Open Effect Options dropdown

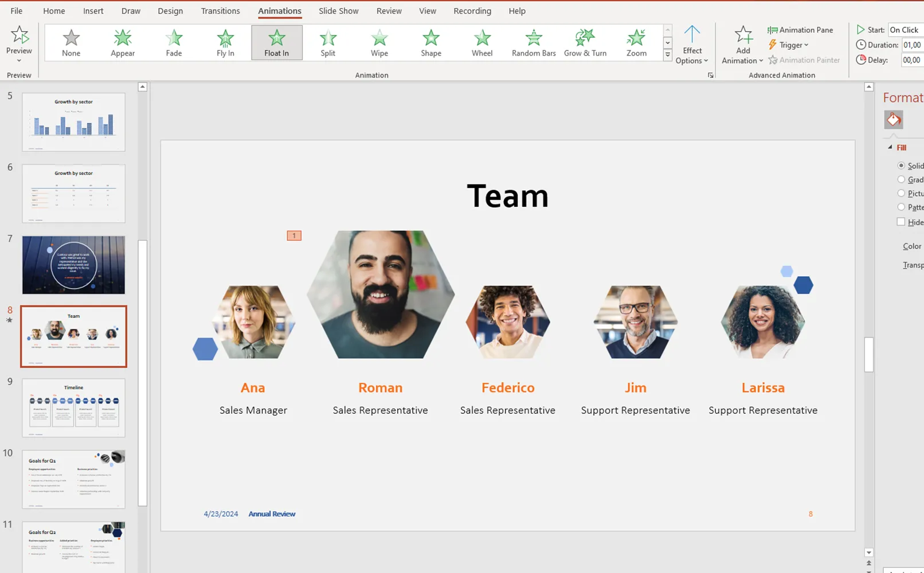coord(692,45)
